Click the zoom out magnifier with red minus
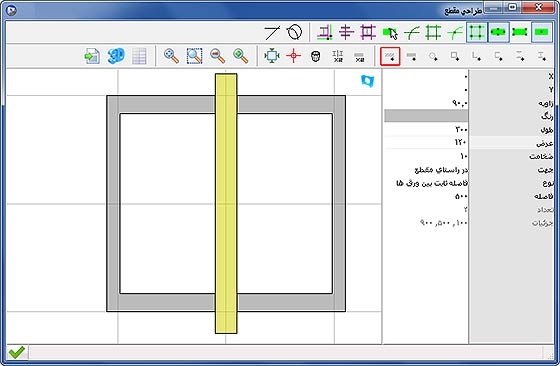This screenshot has height=366, width=560. [x=218, y=56]
